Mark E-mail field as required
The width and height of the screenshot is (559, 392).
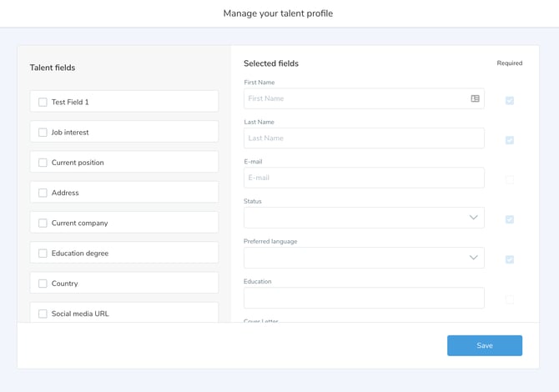click(510, 180)
